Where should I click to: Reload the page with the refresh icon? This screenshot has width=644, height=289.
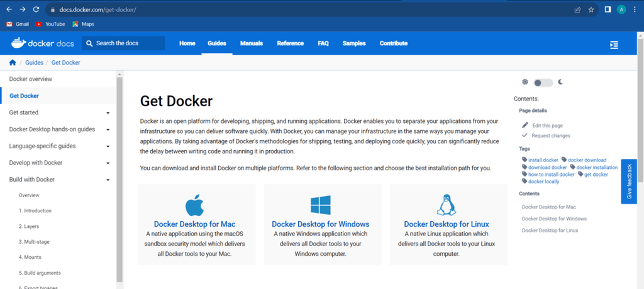(x=36, y=9)
